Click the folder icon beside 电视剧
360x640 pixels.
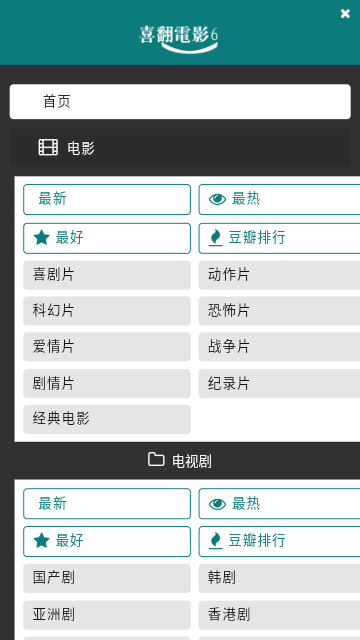(x=156, y=460)
